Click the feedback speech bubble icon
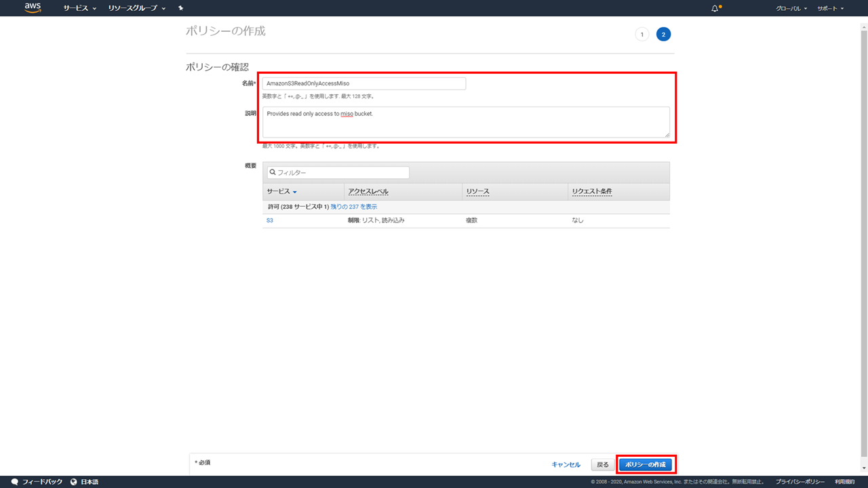 pyautogui.click(x=15, y=482)
